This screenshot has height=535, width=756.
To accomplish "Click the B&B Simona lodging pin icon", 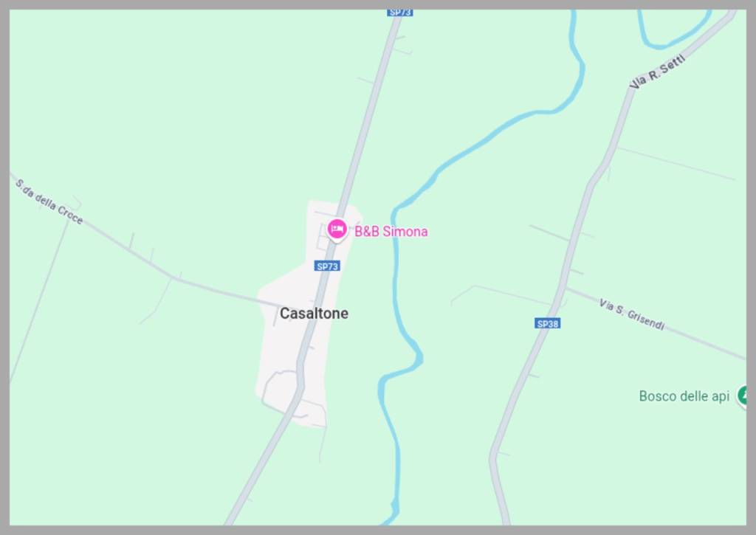I will pos(337,229).
